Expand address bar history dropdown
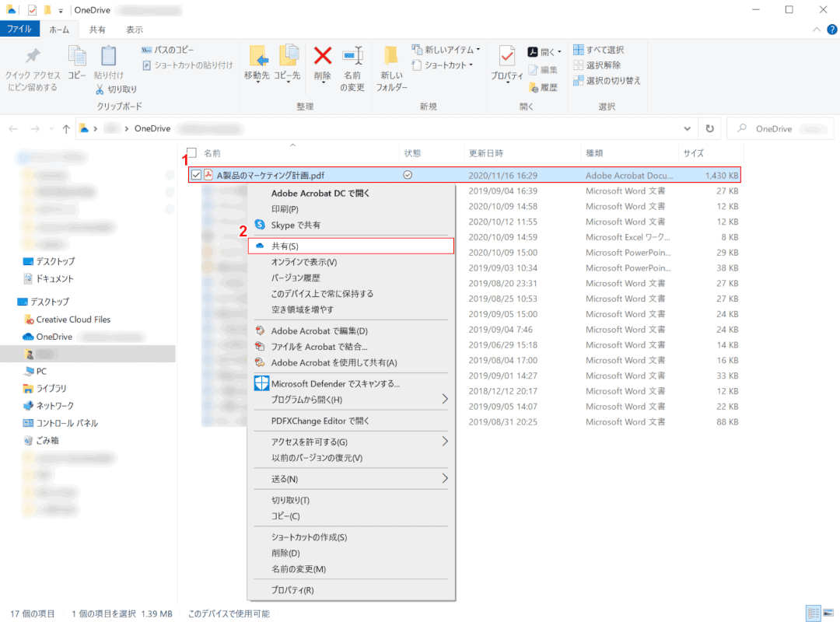 [687, 128]
